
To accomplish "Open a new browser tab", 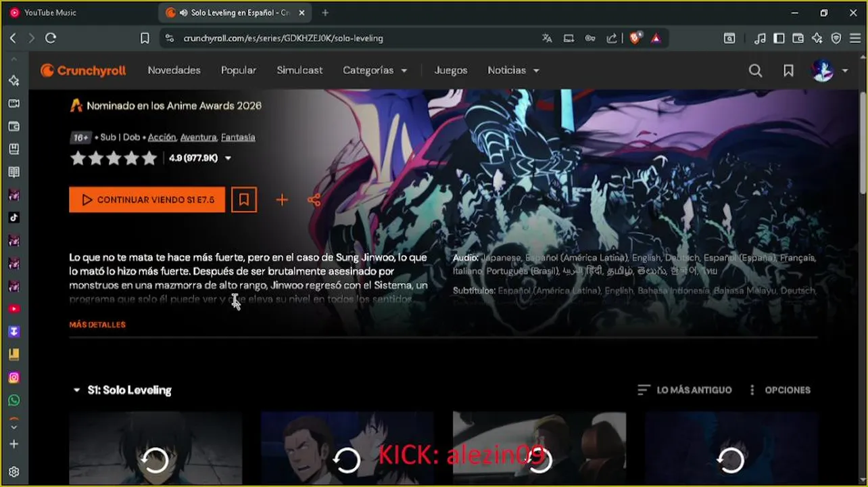I will pos(325,13).
